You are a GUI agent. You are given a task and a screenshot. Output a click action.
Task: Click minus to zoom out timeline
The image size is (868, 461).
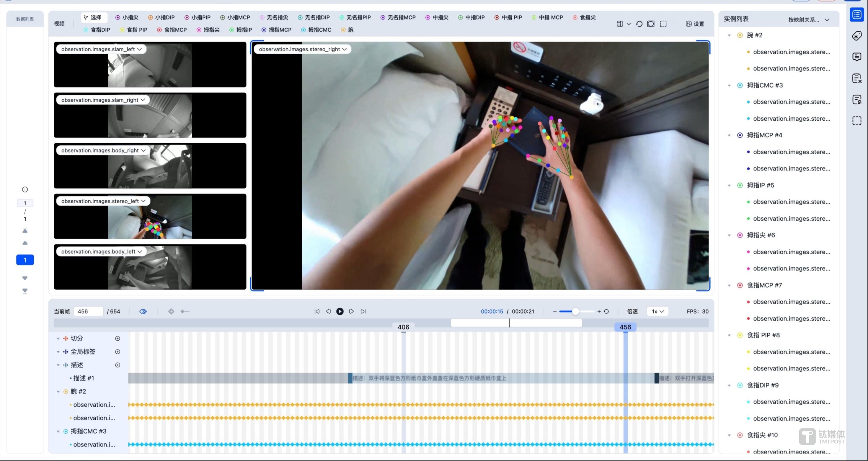point(555,311)
